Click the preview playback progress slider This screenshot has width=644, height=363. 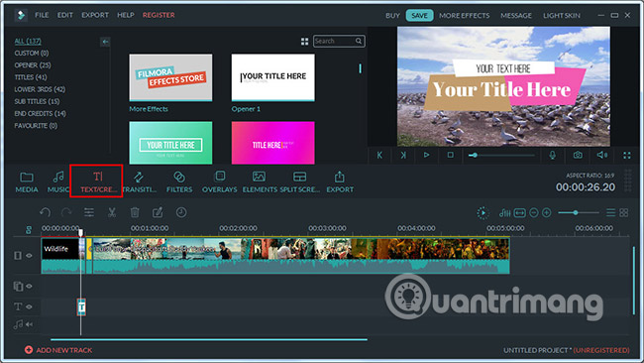501,156
